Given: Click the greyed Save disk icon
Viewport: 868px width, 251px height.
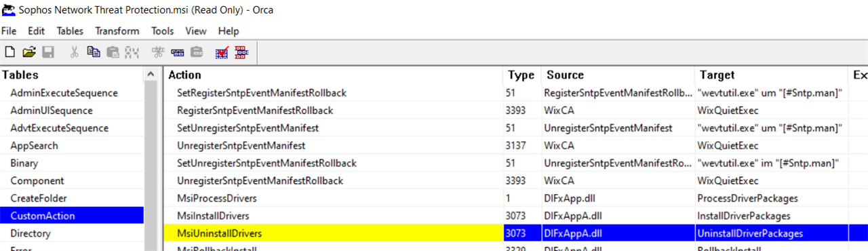Looking at the screenshot, I should tap(48, 52).
